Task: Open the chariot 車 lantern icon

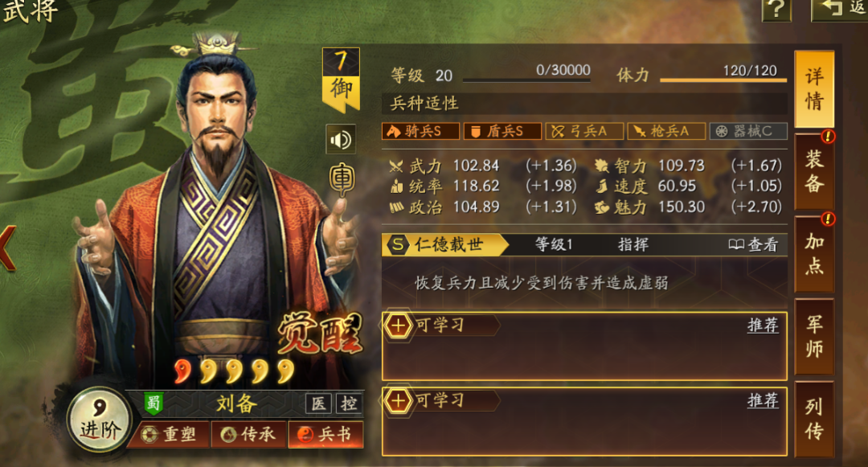Action: (342, 179)
